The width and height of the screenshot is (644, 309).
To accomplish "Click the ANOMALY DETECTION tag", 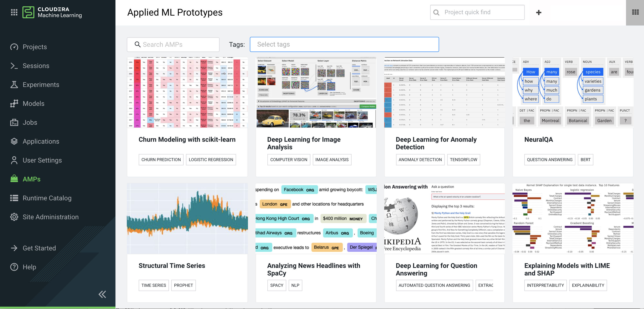I will pyautogui.click(x=420, y=159).
